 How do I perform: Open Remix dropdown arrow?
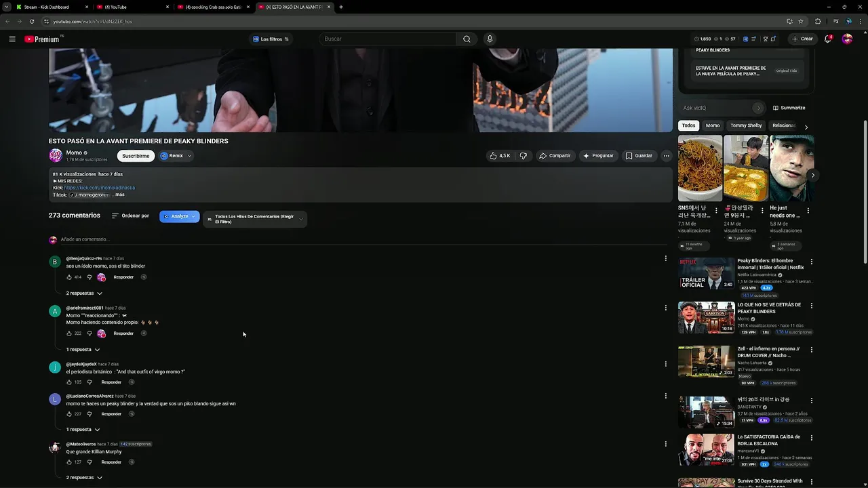click(189, 156)
